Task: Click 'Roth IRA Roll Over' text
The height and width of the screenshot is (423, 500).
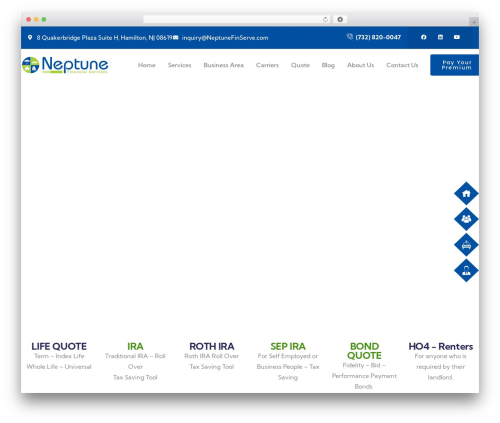Action: pos(212,356)
